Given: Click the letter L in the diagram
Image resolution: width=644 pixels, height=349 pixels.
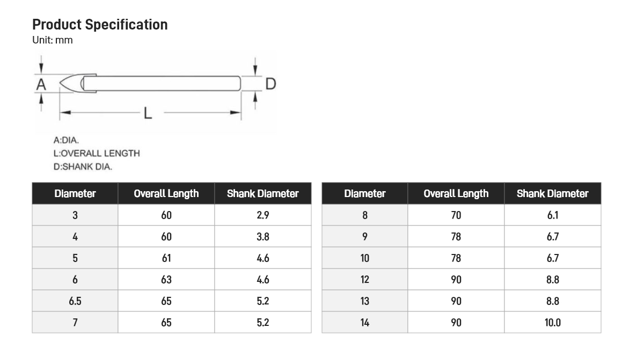Looking at the screenshot, I should click(148, 113).
